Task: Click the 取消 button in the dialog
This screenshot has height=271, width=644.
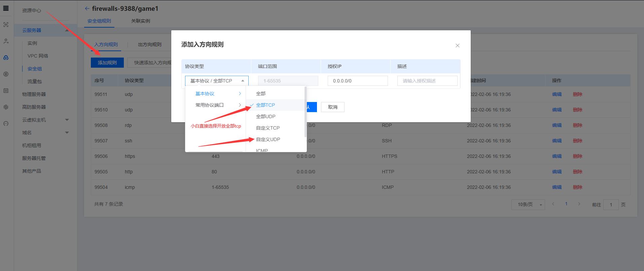Action: [332, 107]
